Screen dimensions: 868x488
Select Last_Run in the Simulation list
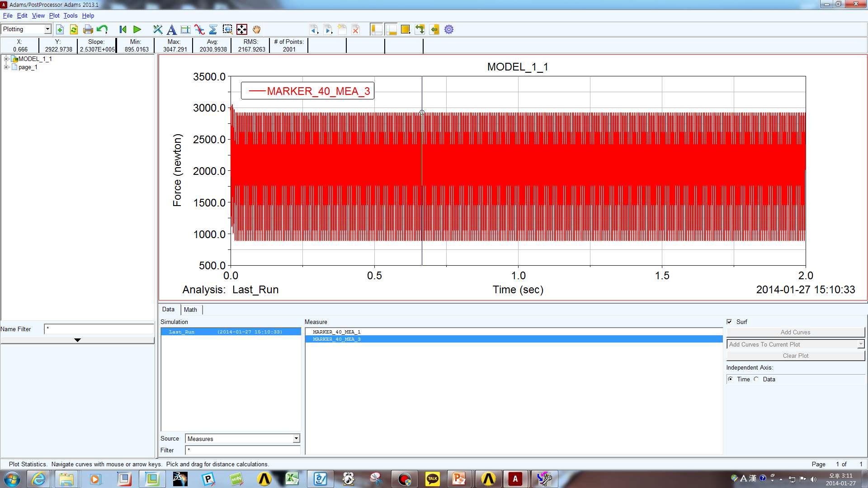tap(231, 332)
